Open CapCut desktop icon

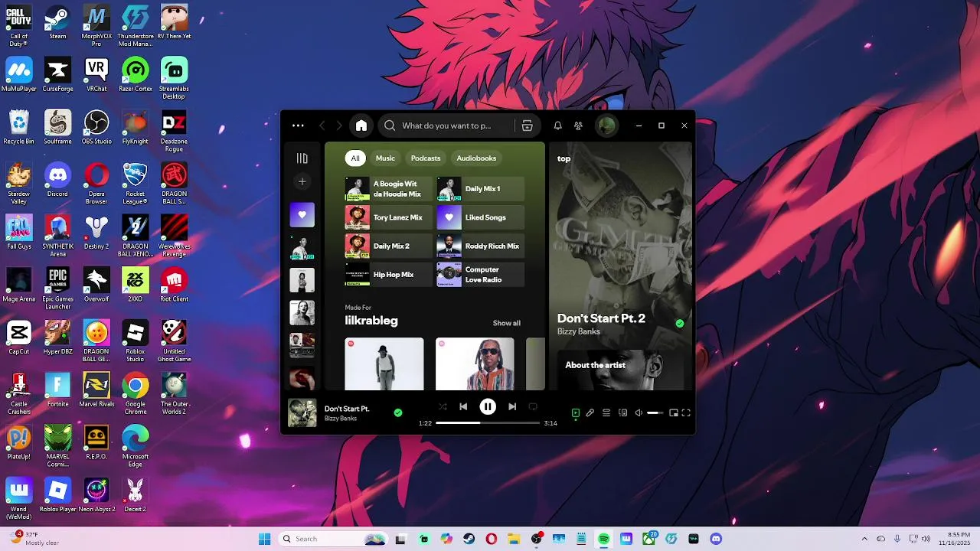click(x=19, y=337)
